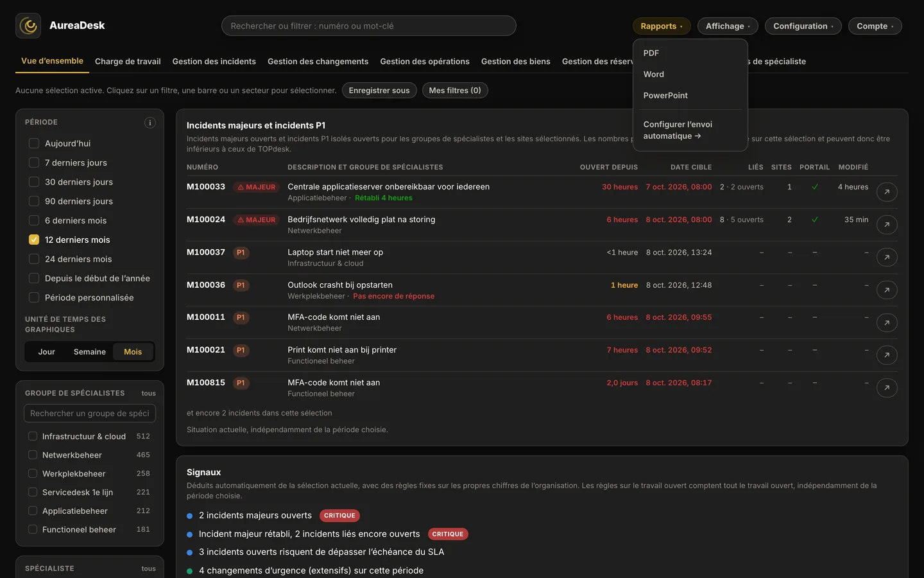Click the Enregistrer sous button
The width and height of the screenshot is (924, 578).
(x=379, y=91)
